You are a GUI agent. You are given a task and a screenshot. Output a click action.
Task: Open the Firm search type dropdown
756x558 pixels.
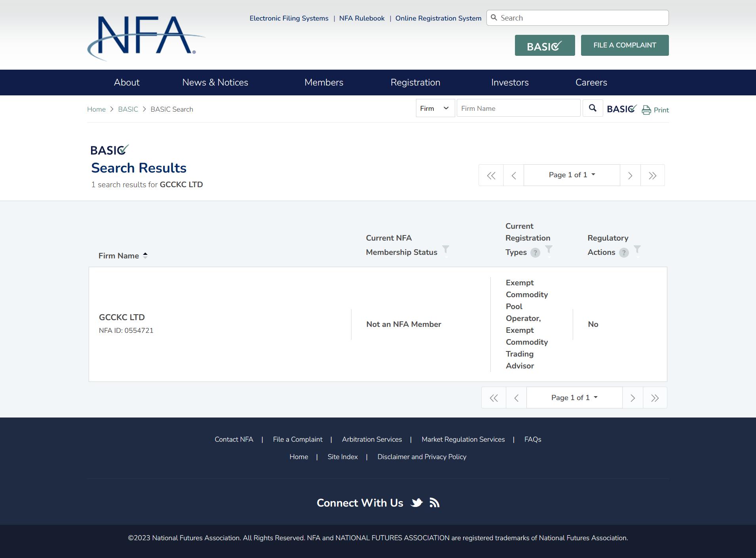coord(435,108)
